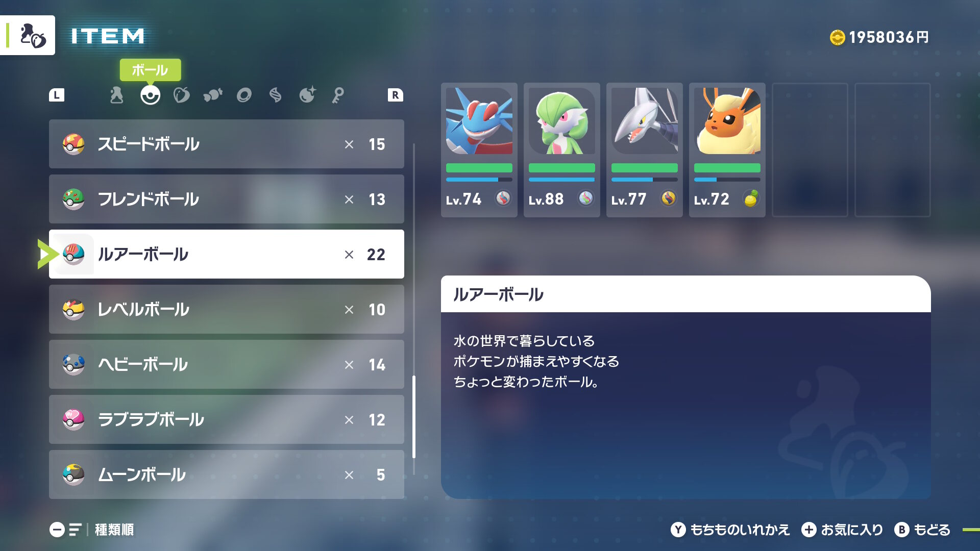Select フレンドボール in the item list

227,199
